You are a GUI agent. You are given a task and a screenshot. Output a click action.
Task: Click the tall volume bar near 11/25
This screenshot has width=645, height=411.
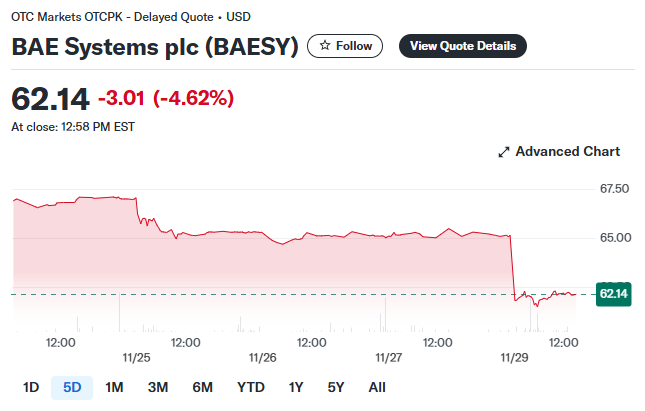120,312
